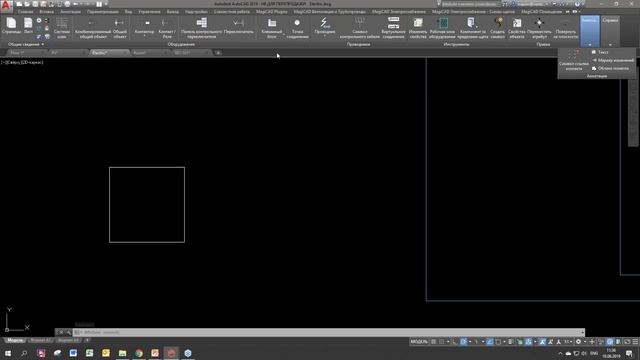Screen dimensions: 640x360
Task: Open the MagiCAD Plugins ribbon tab
Action: [272, 12]
